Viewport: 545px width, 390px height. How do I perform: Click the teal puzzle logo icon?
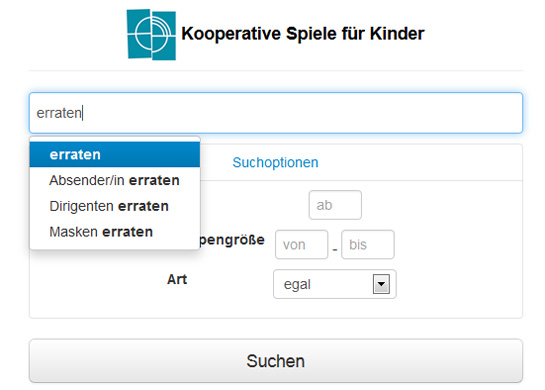[x=151, y=34]
